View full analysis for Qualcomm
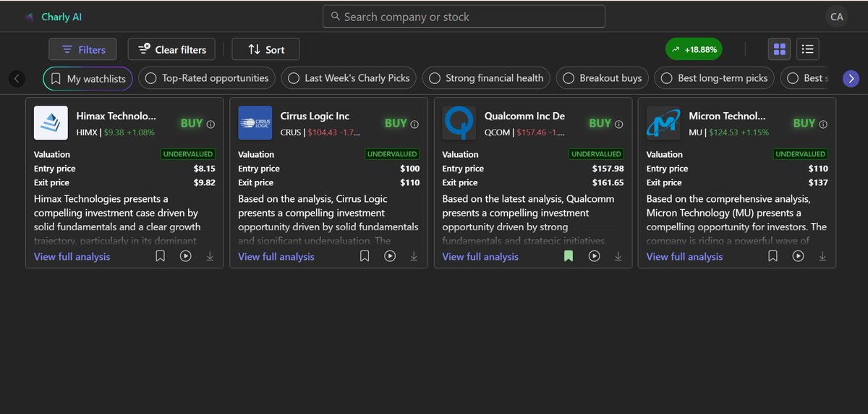This screenshot has height=414, width=868. [480, 256]
